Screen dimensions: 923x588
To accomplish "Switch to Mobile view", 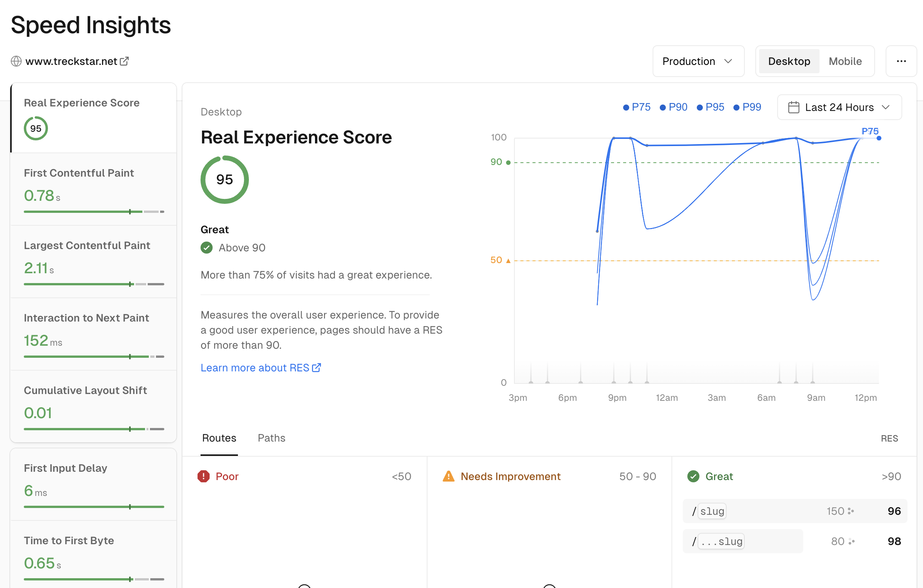I will (845, 61).
